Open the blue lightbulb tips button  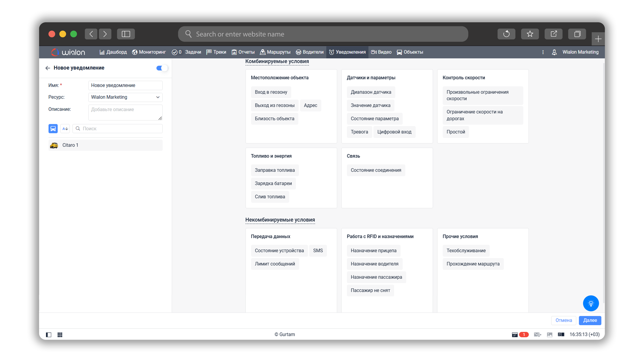(591, 303)
